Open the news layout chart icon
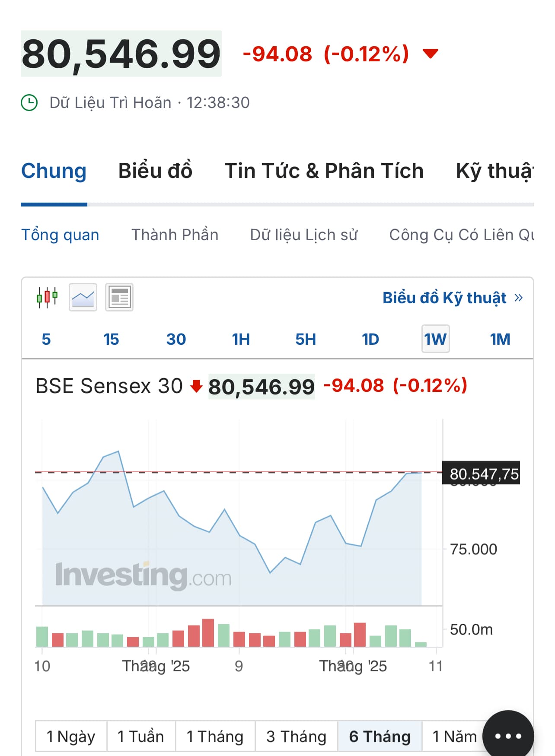The width and height of the screenshot is (555, 756). [x=119, y=297]
